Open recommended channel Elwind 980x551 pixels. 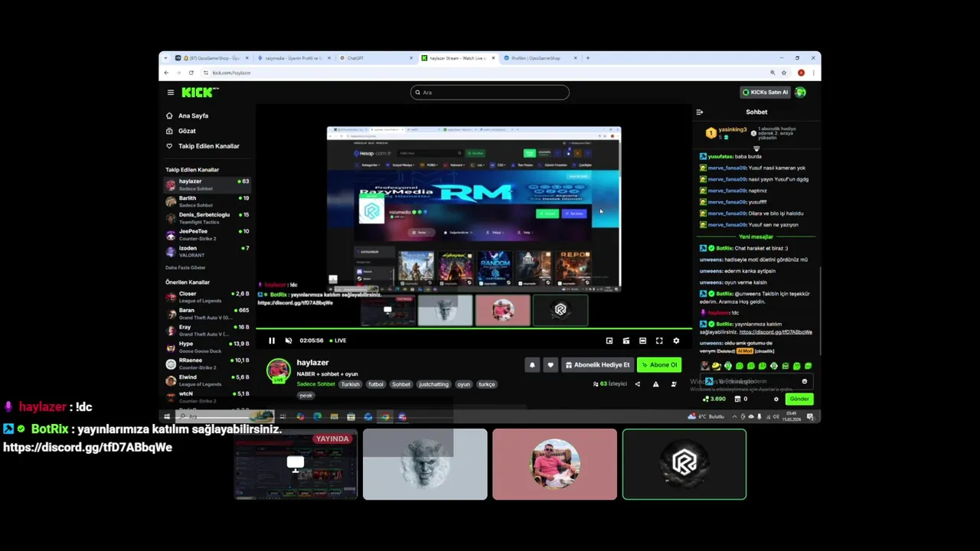click(x=207, y=380)
